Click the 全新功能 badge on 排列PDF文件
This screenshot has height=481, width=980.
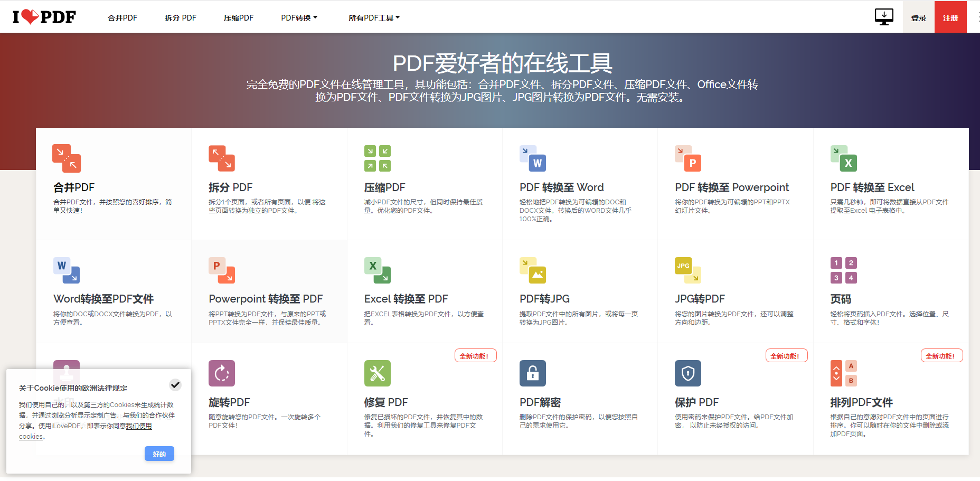pos(941,356)
